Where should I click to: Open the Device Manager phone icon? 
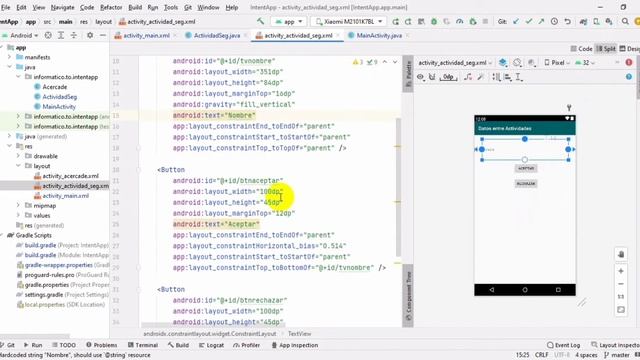click(x=596, y=22)
